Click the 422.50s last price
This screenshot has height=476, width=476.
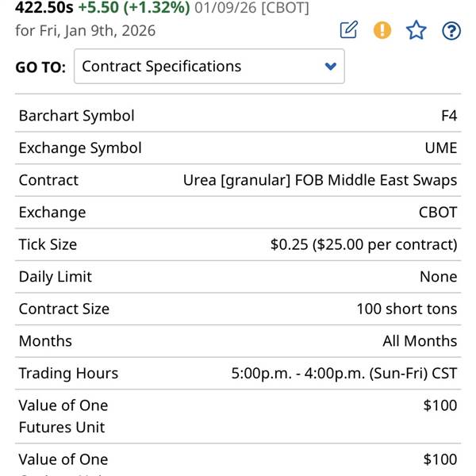[x=44, y=8]
